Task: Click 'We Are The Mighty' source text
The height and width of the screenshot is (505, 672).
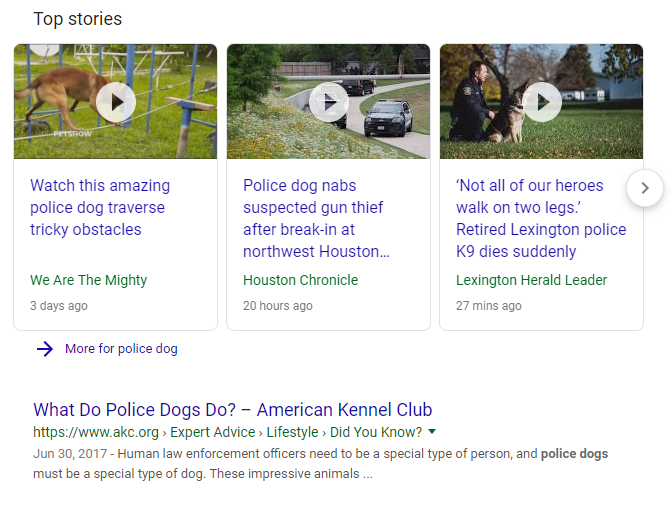Action: pyautogui.click(x=88, y=280)
